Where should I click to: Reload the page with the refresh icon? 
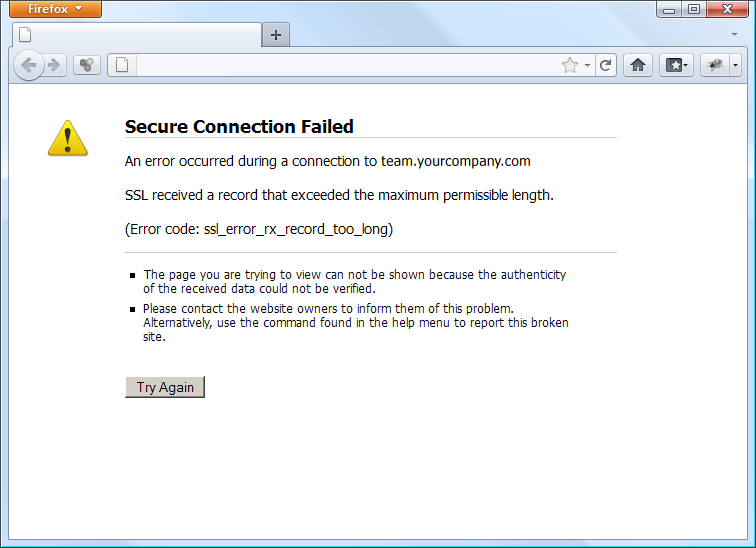click(606, 65)
